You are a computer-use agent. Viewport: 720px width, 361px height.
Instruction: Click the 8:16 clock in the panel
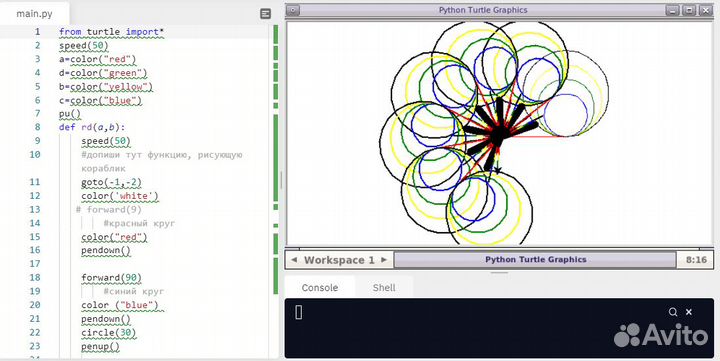coord(696,259)
